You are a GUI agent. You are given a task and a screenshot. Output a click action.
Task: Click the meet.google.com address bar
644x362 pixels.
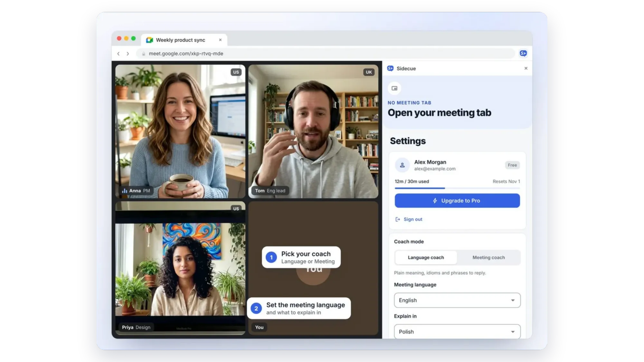tap(325, 53)
